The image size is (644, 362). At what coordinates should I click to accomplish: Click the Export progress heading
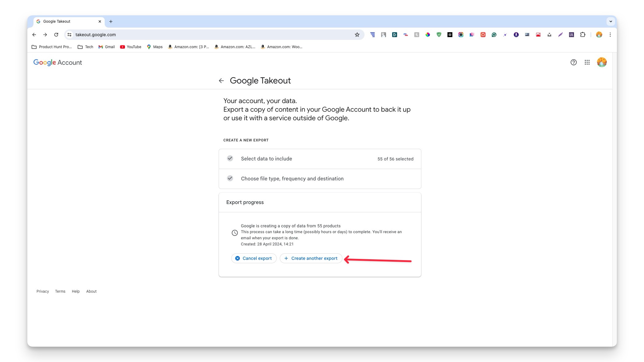[x=245, y=202]
